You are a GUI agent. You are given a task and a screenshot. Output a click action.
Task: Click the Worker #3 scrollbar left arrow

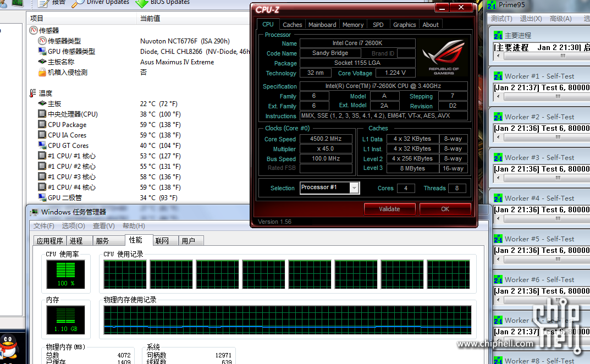point(498,178)
